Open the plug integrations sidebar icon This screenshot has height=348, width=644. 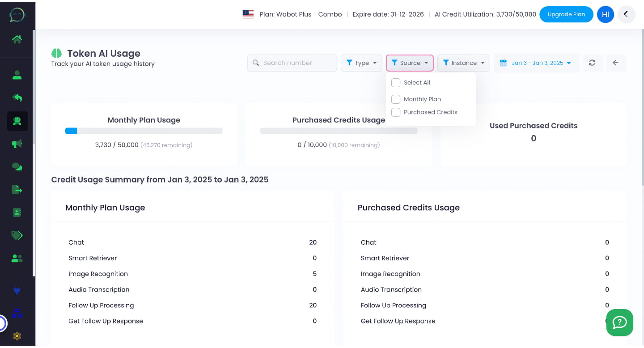click(17, 291)
